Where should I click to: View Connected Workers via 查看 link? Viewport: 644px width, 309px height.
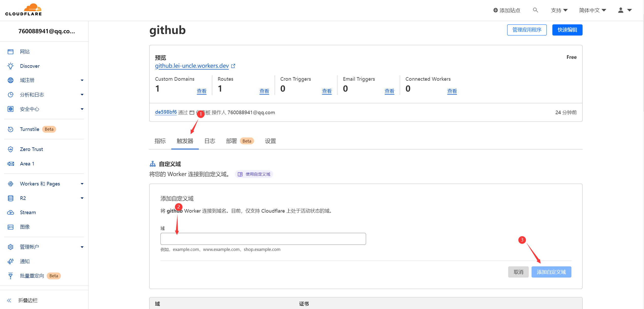(452, 91)
